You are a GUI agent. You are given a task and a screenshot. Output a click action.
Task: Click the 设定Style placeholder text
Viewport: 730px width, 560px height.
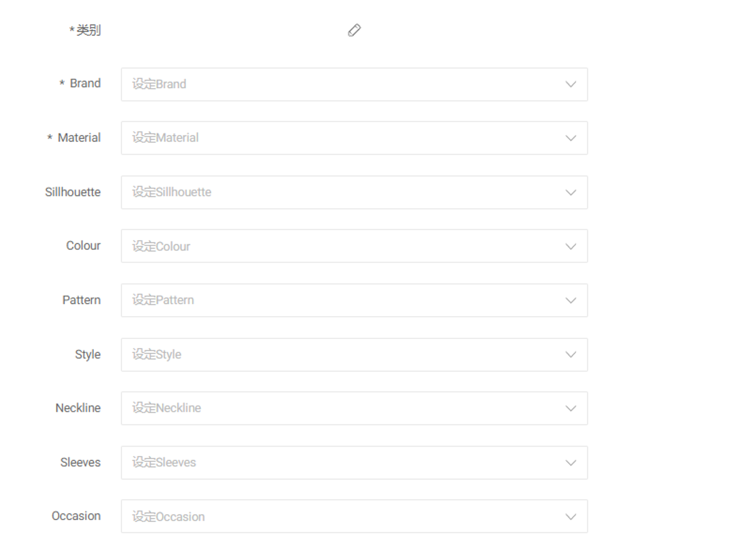click(x=156, y=354)
